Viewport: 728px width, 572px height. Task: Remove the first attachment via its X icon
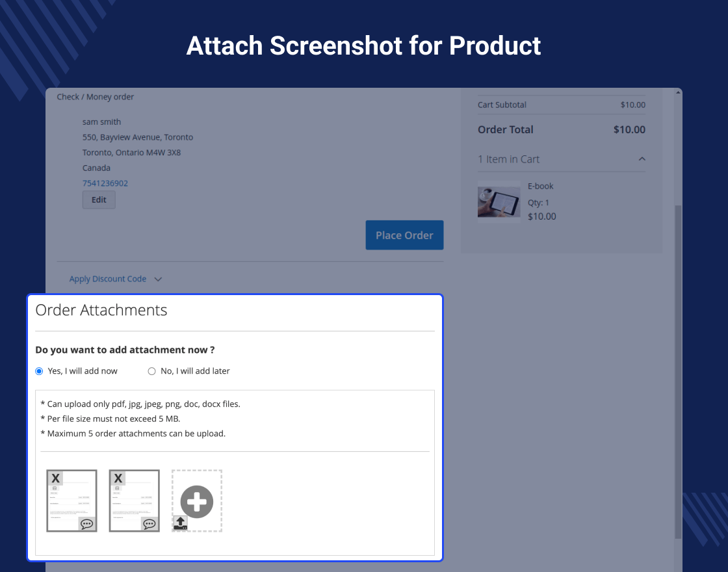pyautogui.click(x=56, y=478)
